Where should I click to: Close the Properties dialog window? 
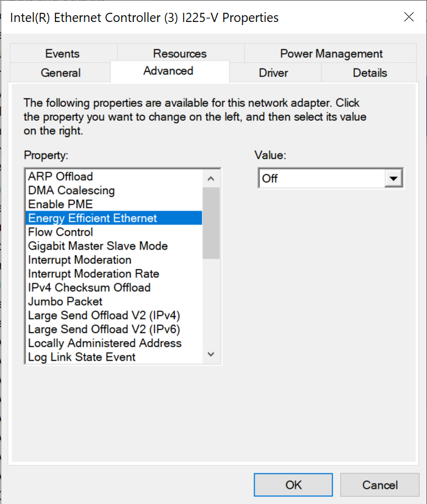point(409,17)
